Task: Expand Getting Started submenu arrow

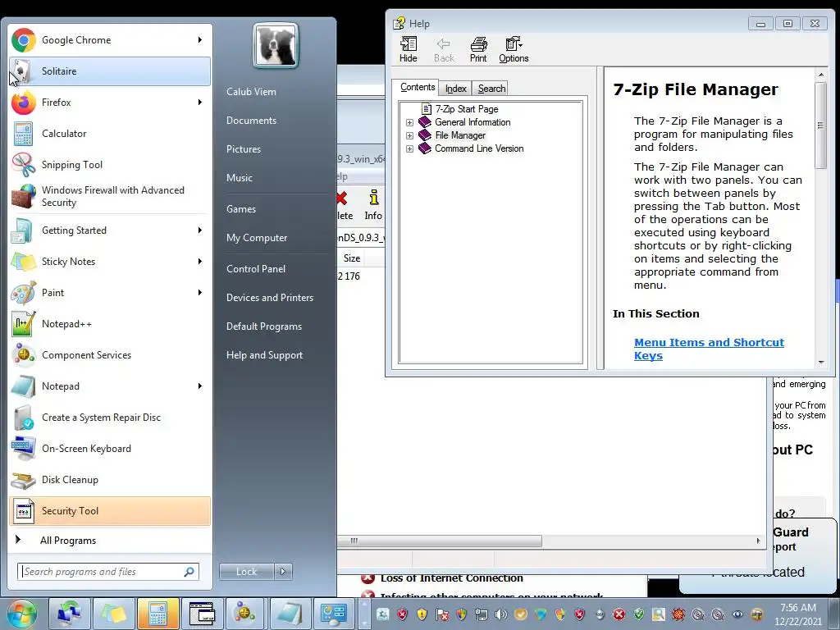Action: (x=200, y=231)
